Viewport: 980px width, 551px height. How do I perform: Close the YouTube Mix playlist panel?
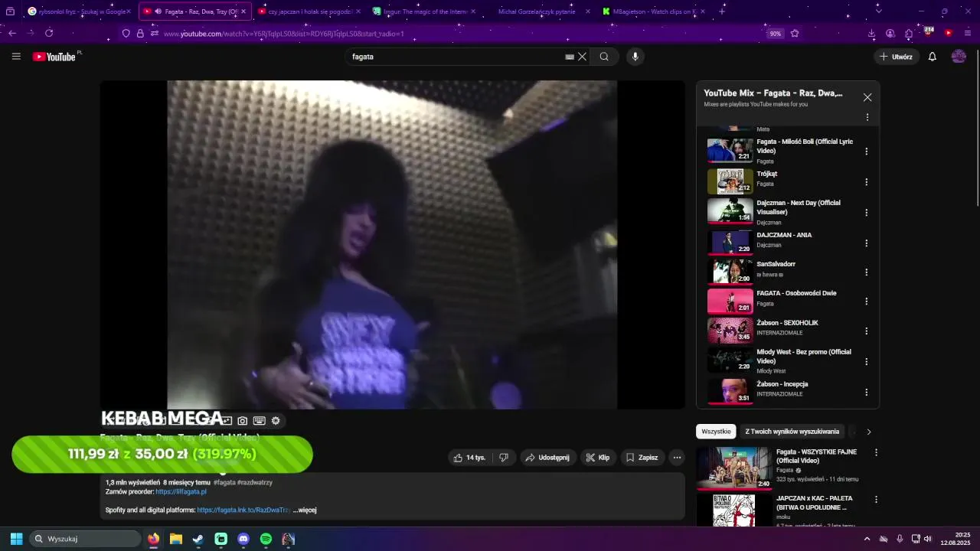tap(867, 97)
